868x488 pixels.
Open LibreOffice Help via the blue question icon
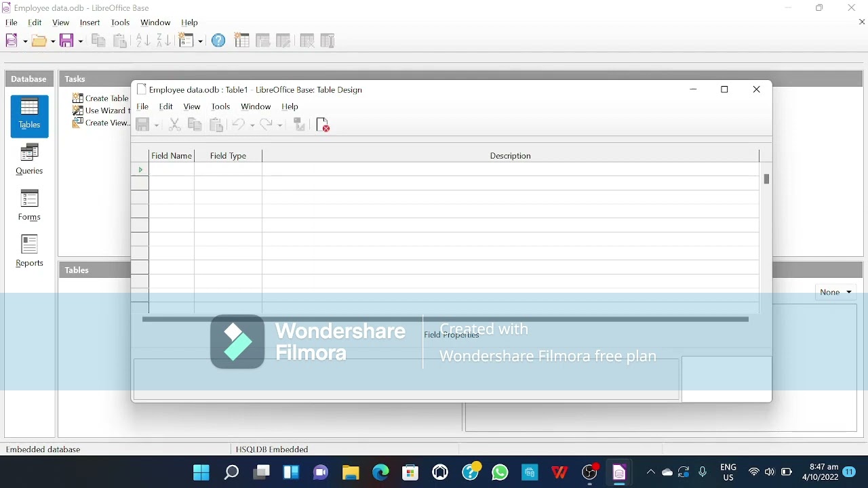pyautogui.click(x=218, y=41)
